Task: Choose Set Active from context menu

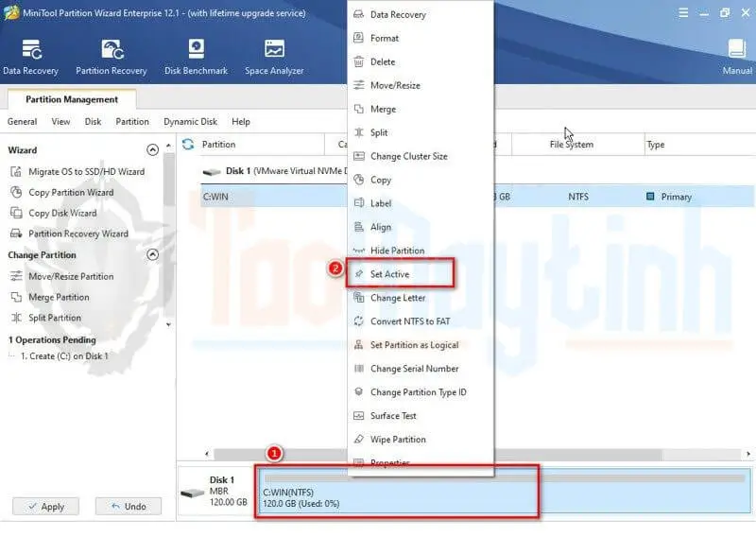Action: coord(389,274)
